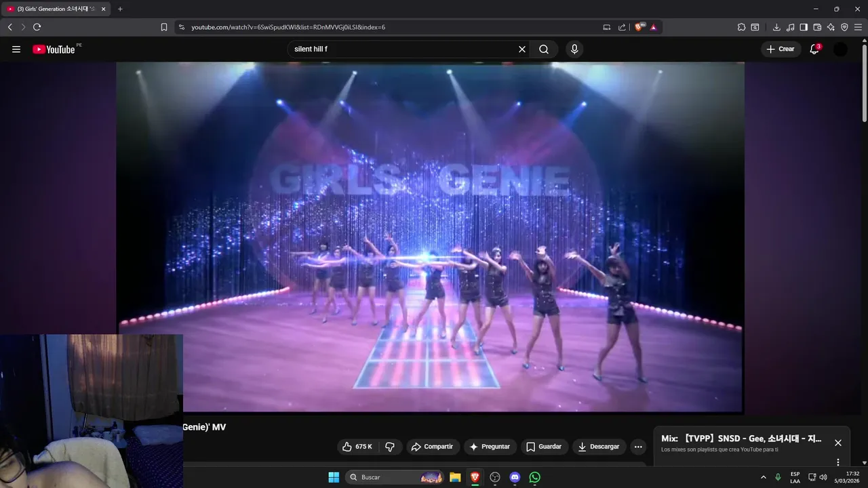The width and height of the screenshot is (868, 488).
Task: Save video with Guardar button
Action: coord(544,447)
